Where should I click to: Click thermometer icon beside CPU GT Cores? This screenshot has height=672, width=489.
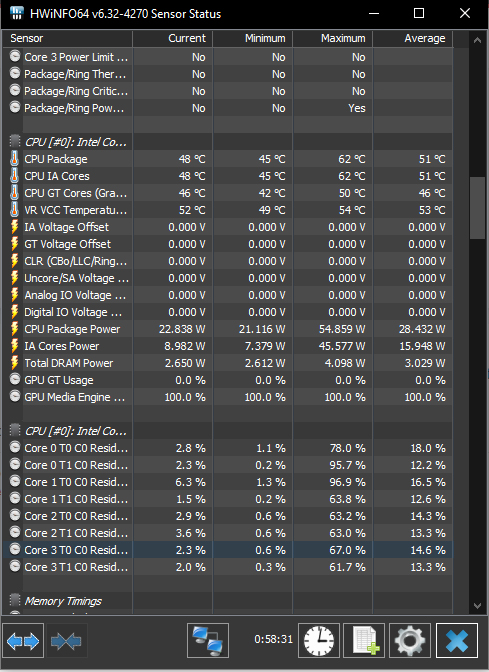pyautogui.click(x=15, y=193)
